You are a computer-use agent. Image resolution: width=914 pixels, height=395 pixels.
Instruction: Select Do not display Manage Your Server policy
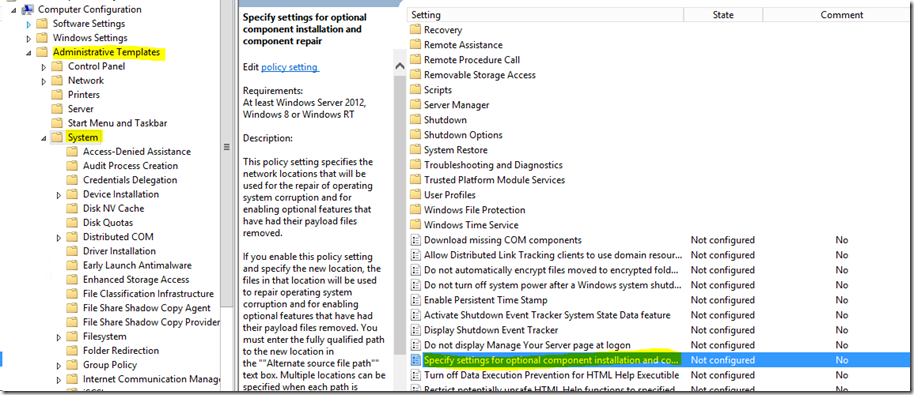click(x=527, y=345)
